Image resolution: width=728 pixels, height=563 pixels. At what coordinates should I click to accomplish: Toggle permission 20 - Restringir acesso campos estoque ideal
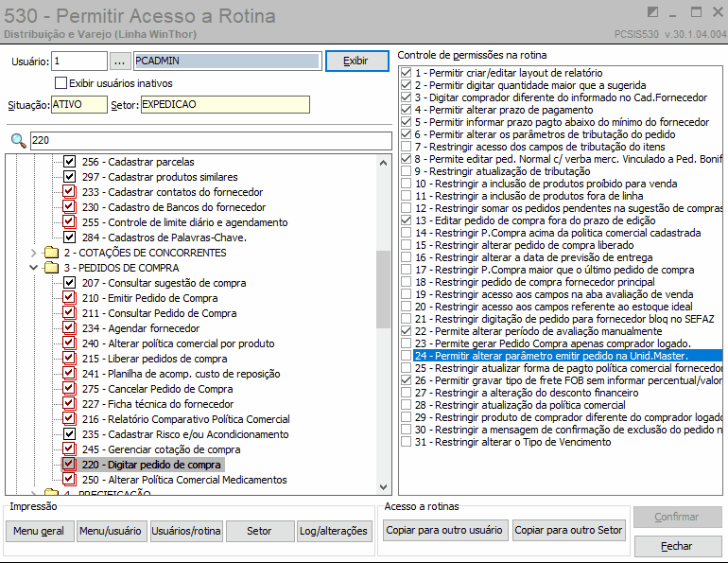[x=407, y=307]
